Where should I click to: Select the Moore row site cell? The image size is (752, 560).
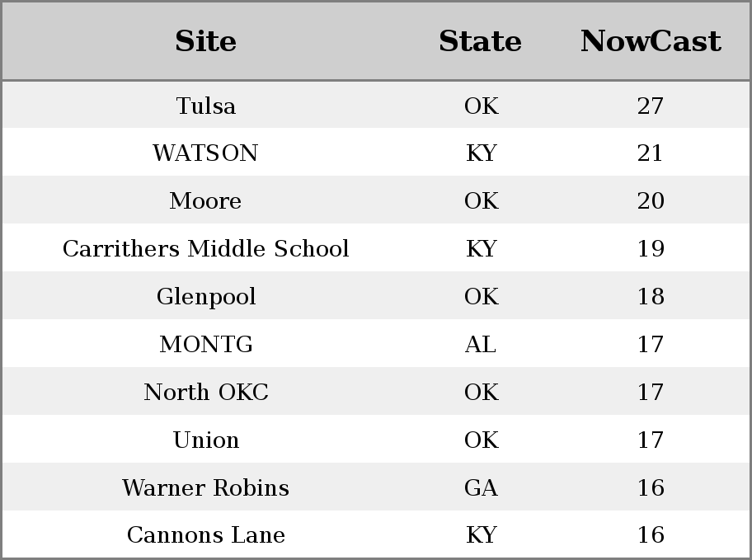click(206, 200)
